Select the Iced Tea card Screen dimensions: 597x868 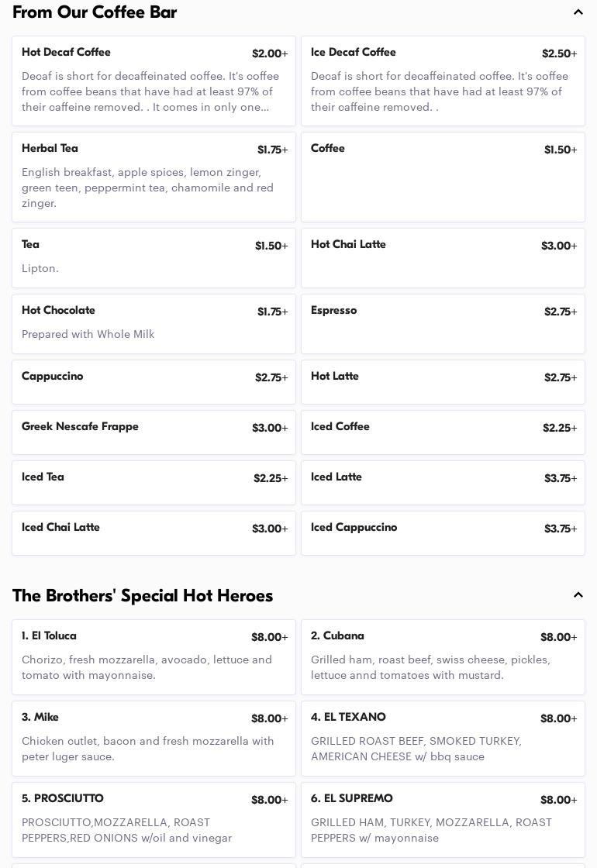click(x=154, y=482)
